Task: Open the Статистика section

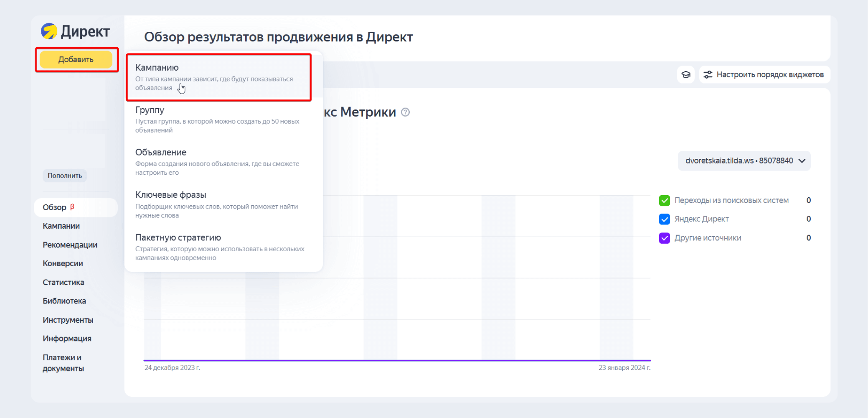Action: [x=63, y=283]
